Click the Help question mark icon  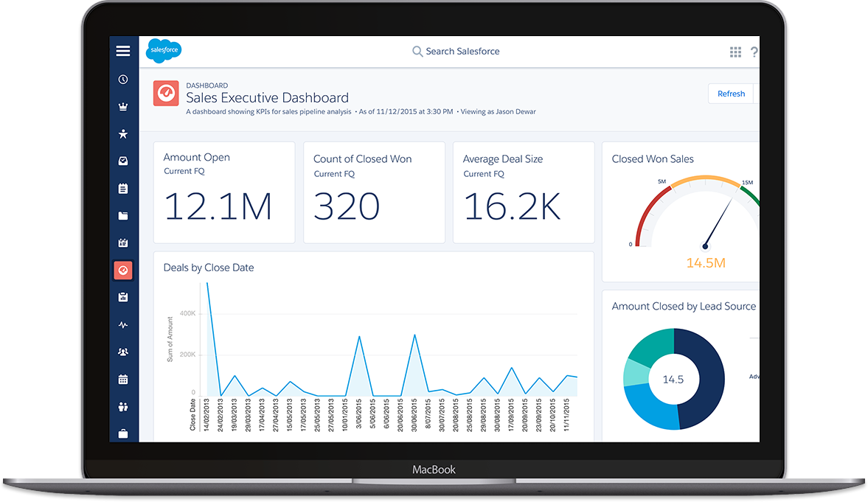point(754,52)
